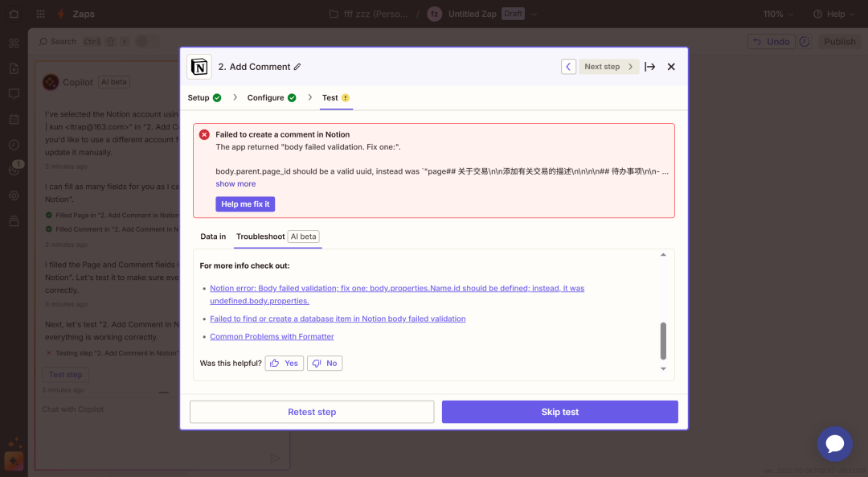Toggle the orange Copilot button in sidebar
This screenshot has height=477, width=868.
[14, 461]
